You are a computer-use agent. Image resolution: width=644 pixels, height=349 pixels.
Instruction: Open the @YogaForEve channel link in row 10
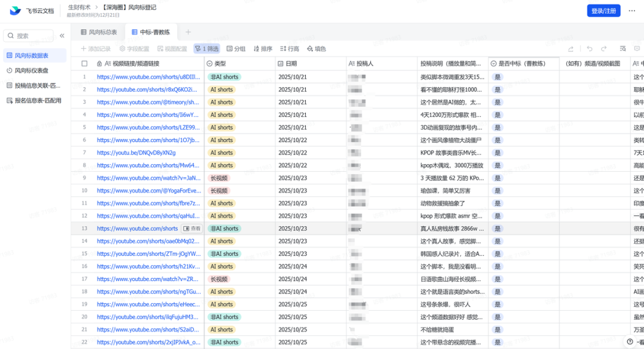pos(149,191)
